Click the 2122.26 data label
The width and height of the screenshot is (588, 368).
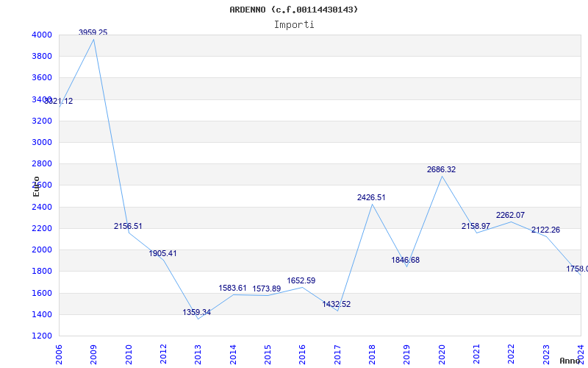pos(545,230)
